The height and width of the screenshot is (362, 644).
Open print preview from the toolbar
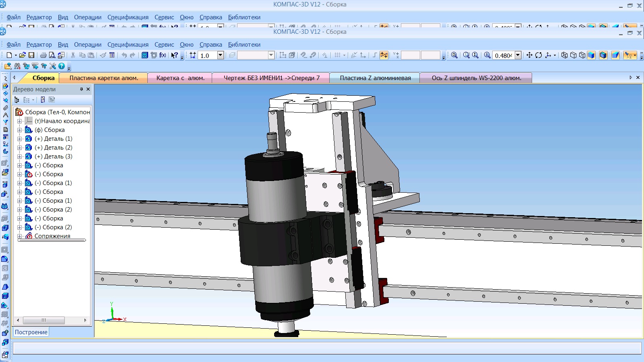[52, 55]
